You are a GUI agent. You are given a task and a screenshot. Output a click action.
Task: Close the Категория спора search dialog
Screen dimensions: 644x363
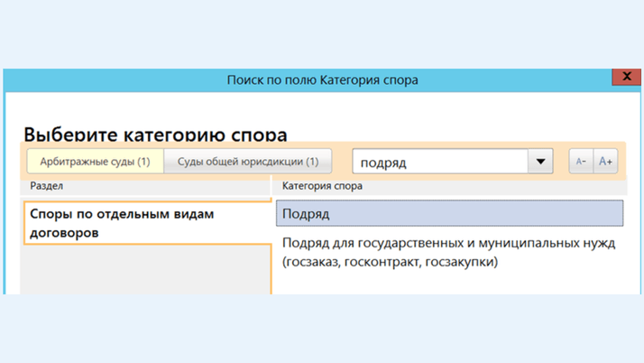[626, 77]
